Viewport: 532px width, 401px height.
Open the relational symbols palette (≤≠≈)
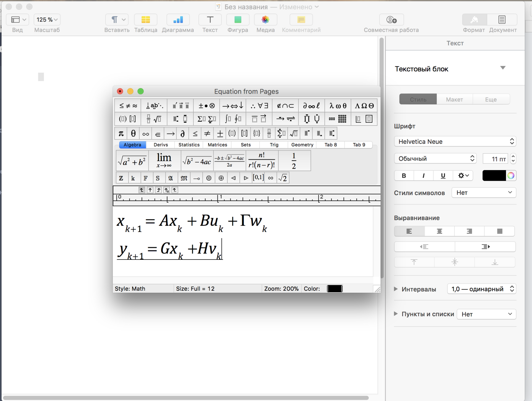pos(128,106)
